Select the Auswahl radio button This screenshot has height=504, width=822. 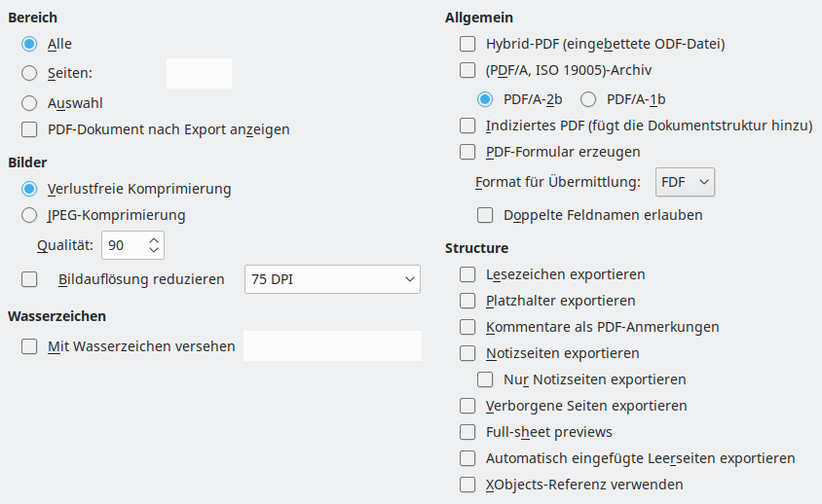point(29,103)
